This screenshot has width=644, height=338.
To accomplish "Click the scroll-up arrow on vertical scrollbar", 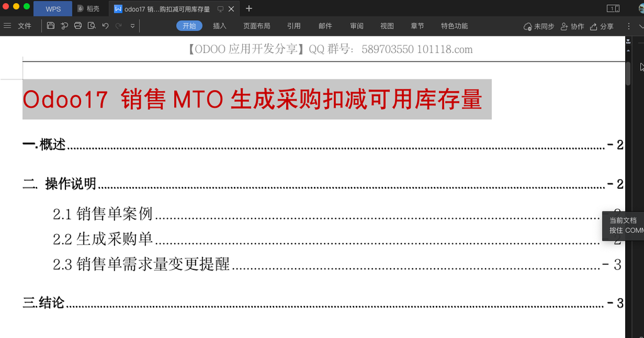I will pos(628,50).
